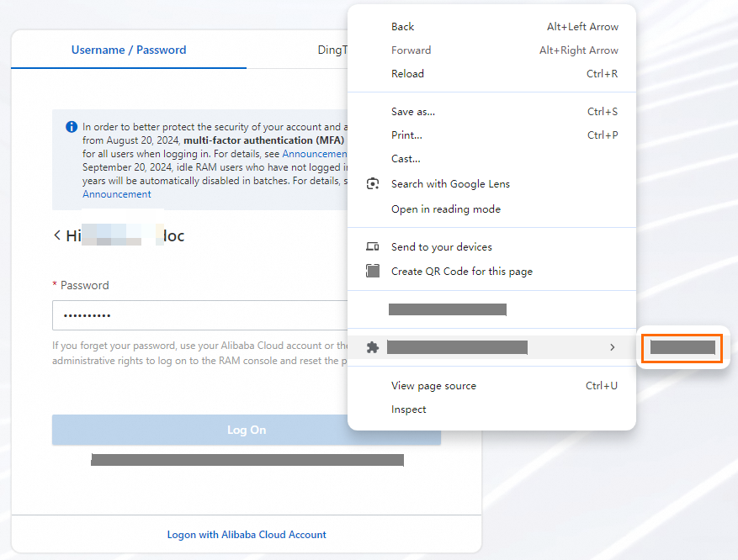Click the blue info icon in the notice
This screenshot has width=738, height=560.
[72, 126]
